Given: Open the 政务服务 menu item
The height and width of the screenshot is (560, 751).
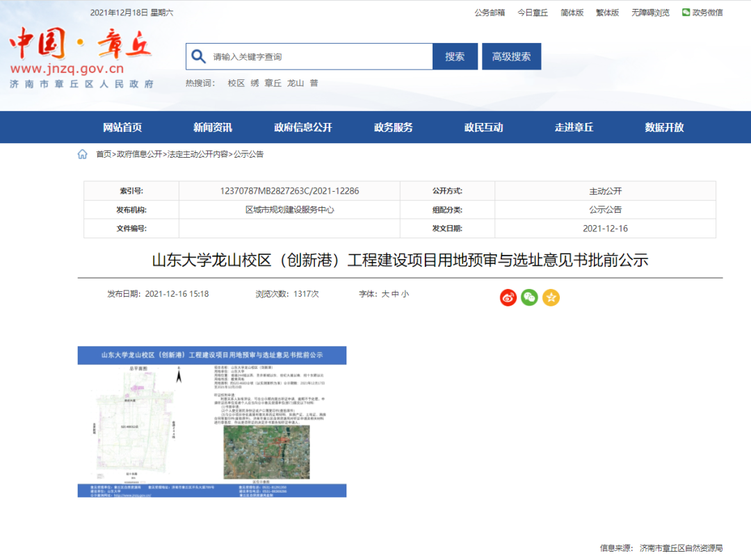Looking at the screenshot, I should point(393,127).
